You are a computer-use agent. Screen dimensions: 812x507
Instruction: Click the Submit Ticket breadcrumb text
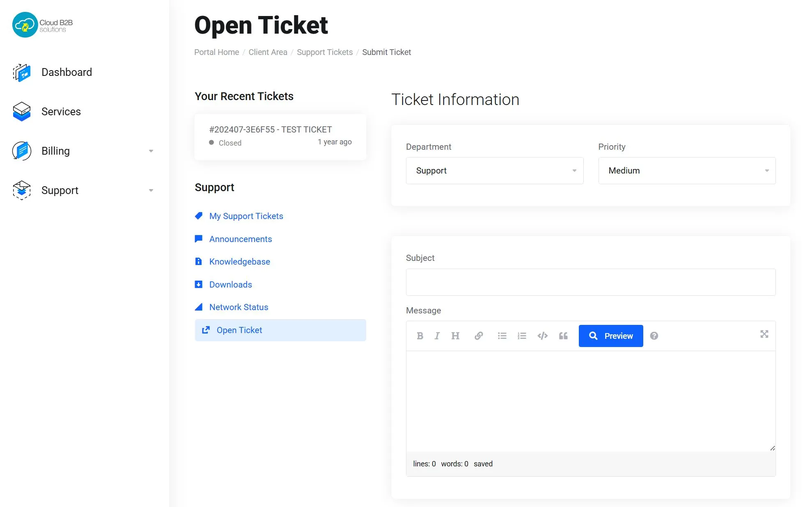coord(386,52)
